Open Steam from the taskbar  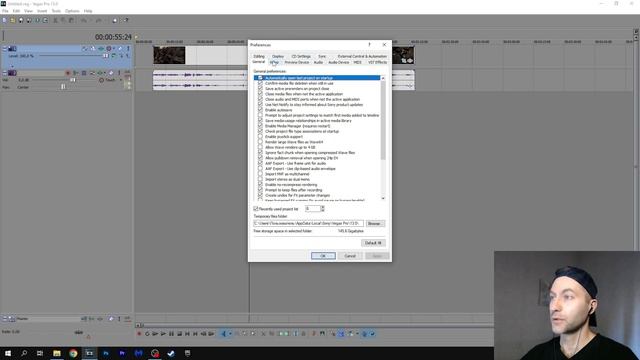(x=171, y=353)
